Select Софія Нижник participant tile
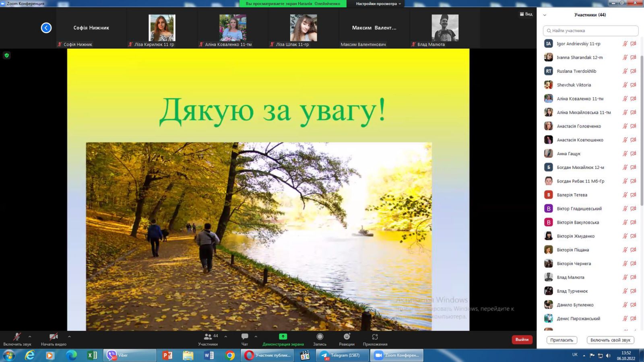The height and width of the screenshot is (362, 644). (x=91, y=28)
